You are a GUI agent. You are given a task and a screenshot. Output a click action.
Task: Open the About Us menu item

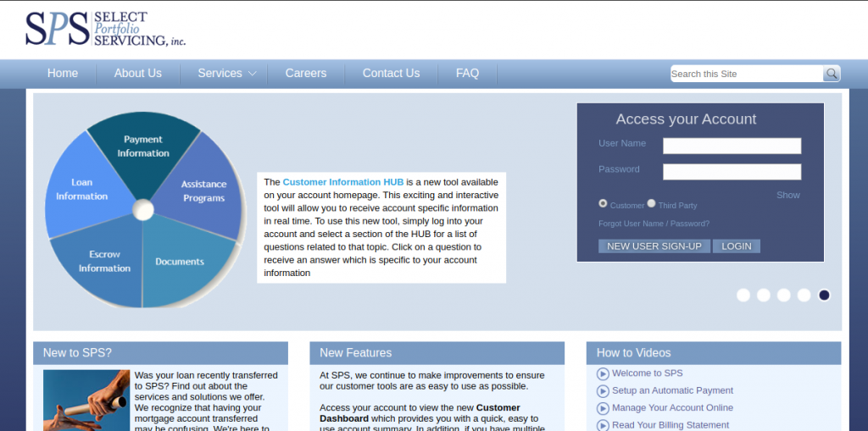coord(137,74)
